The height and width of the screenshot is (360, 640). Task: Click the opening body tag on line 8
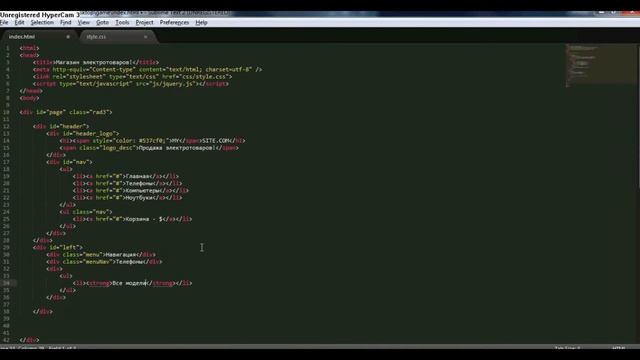(29, 98)
